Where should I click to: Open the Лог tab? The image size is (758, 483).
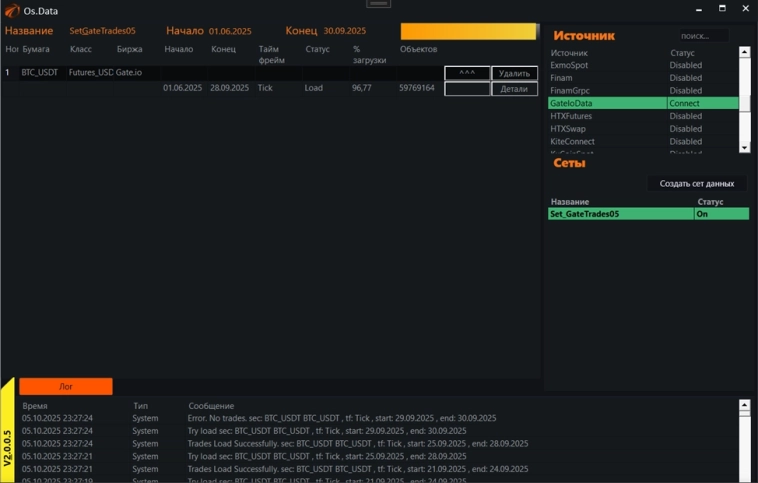66,386
